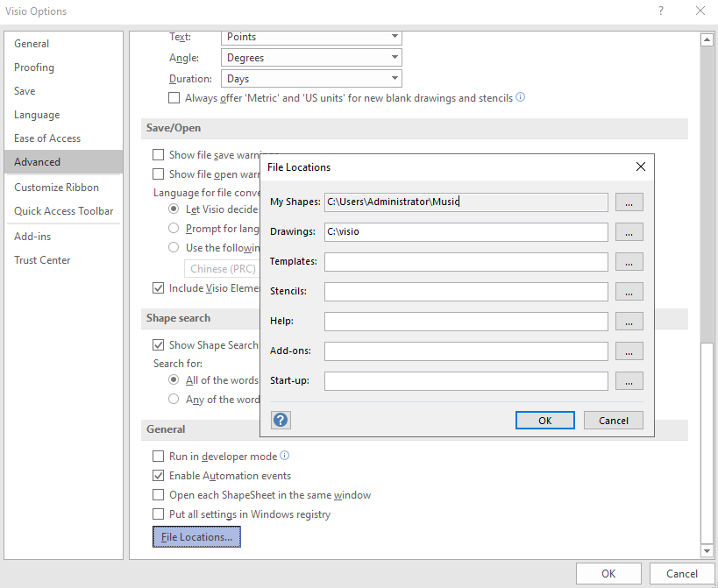Click the Templates path field
The height and width of the screenshot is (588, 718).
[x=466, y=262]
